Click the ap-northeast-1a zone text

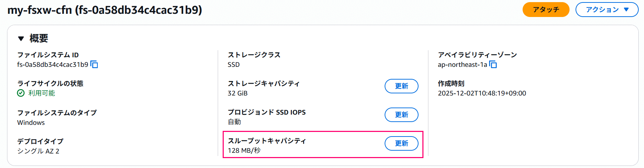tap(462, 65)
